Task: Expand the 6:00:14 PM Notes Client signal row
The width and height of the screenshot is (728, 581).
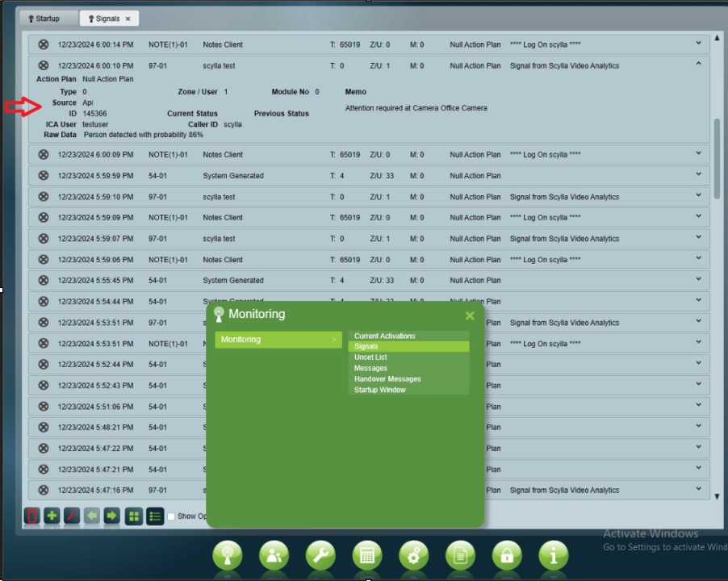Action: point(698,44)
